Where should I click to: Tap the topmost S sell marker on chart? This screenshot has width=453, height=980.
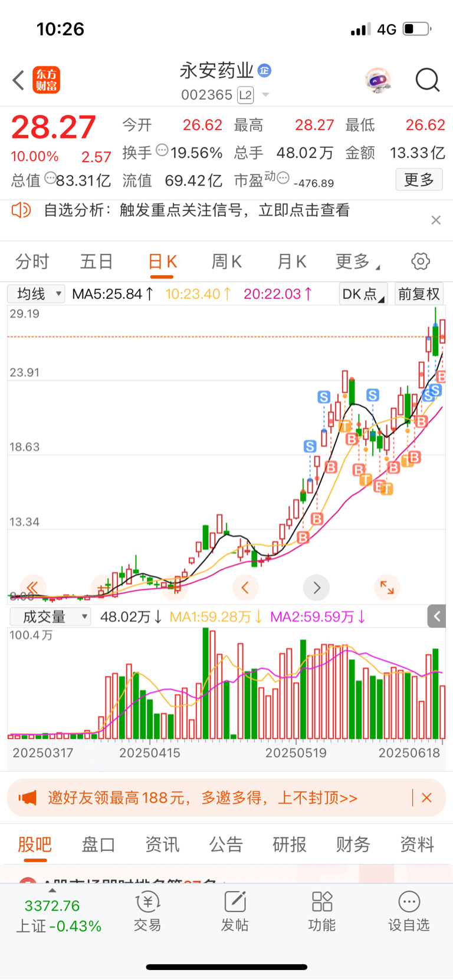[435, 390]
